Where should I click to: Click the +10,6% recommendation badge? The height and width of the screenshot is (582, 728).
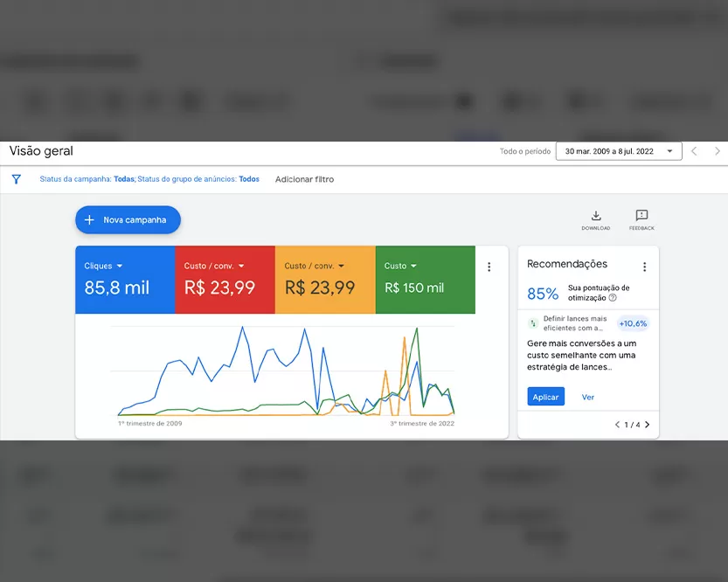coord(633,323)
